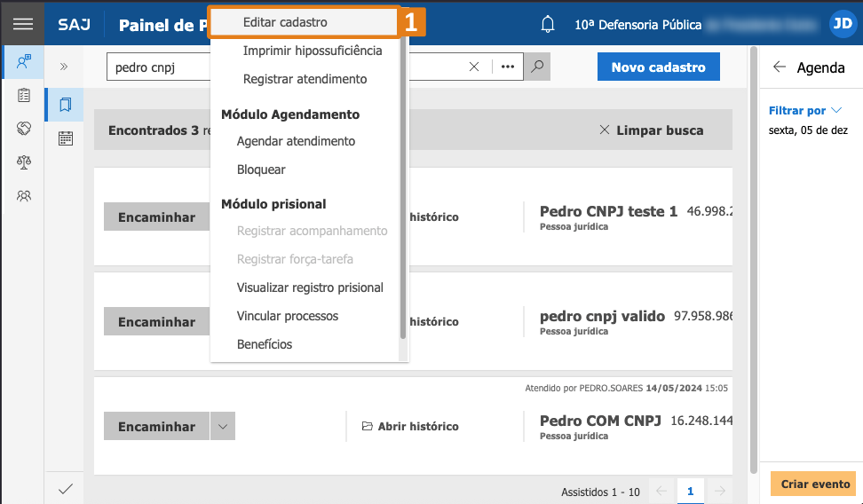
Task: Open the hamburger main menu
Action: coord(22,24)
